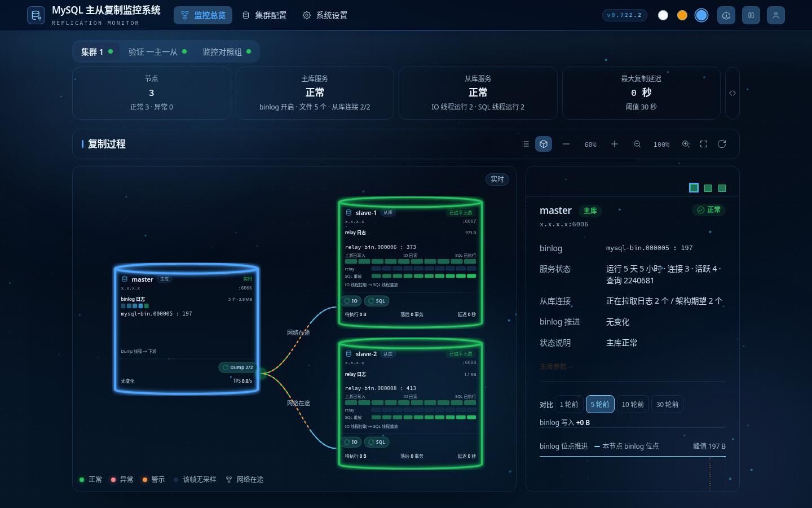The height and width of the screenshot is (508, 812).
Task: Click the 已追平上游 status on slave-1
Action: (461, 213)
